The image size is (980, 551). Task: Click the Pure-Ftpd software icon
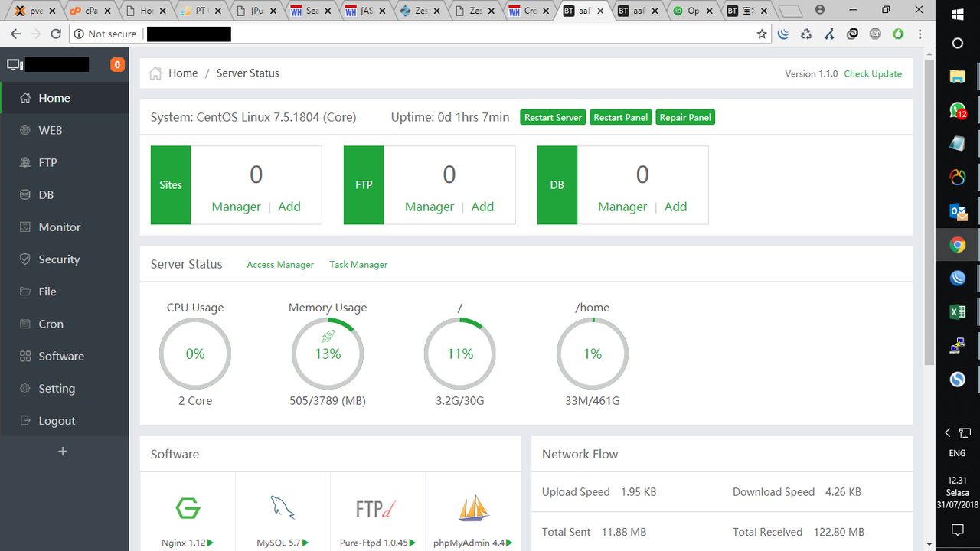pyautogui.click(x=377, y=508)
